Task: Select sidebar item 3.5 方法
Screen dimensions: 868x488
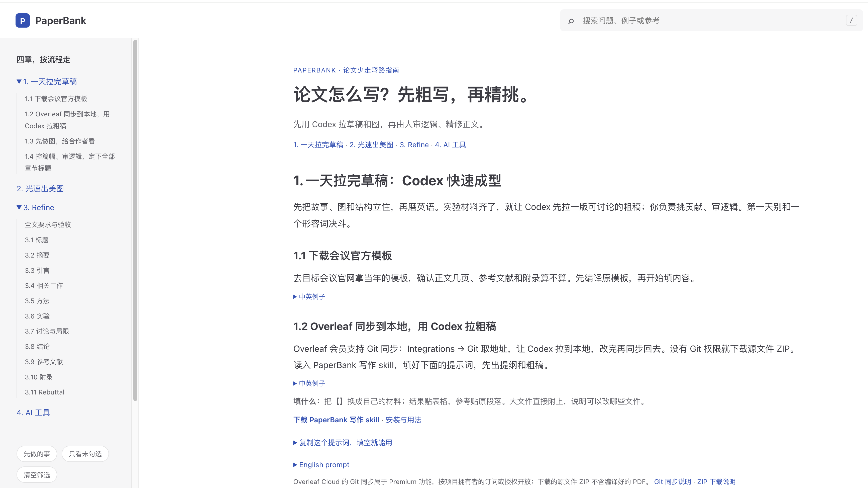Action: coord(37,301)
